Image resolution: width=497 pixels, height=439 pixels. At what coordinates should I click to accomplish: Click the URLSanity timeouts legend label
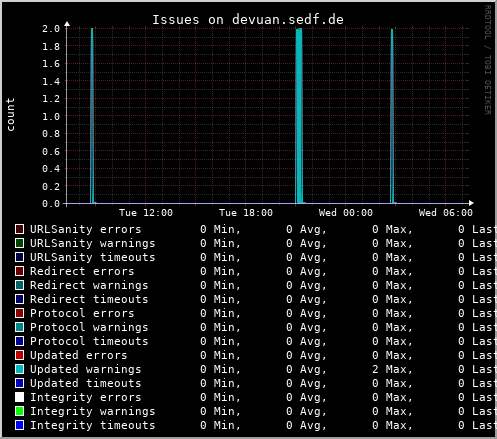(x=93, y=257)
